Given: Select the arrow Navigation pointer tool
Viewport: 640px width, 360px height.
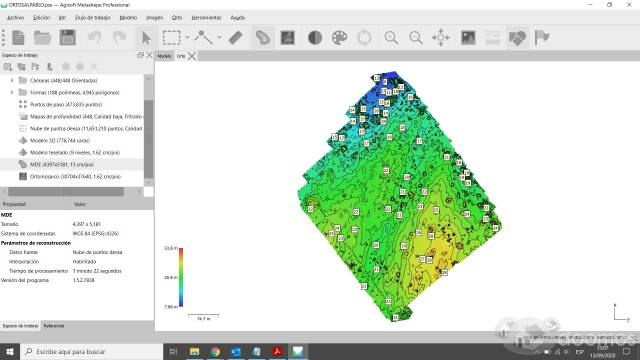Looking at the screenshot, I should (146, 38).
